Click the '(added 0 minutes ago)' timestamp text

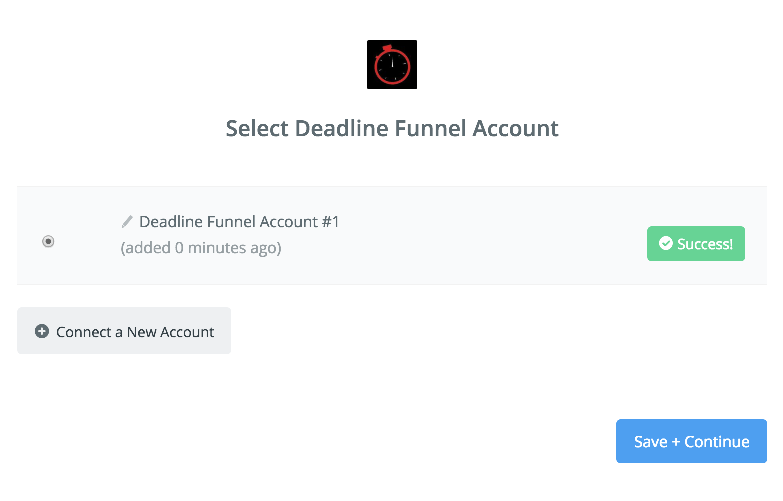pos(201,248)
